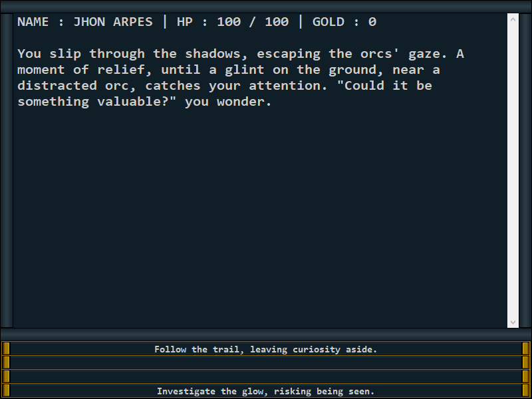The height and width of the screenshot is (399, 532).
Task: Click the story panel scroll-down arrow
Action: point(513,322)
